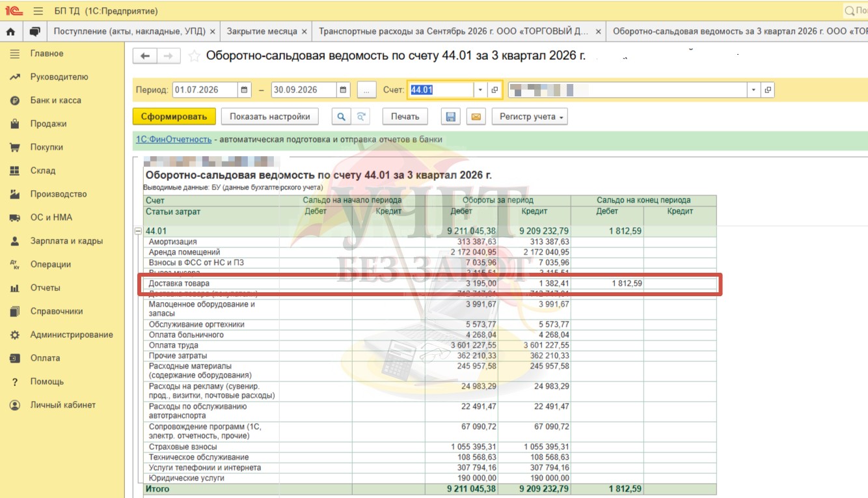Send the report by email envelope icon
Image resolution: width=868 pixels, height=498 pixels.
click(476, 117)
